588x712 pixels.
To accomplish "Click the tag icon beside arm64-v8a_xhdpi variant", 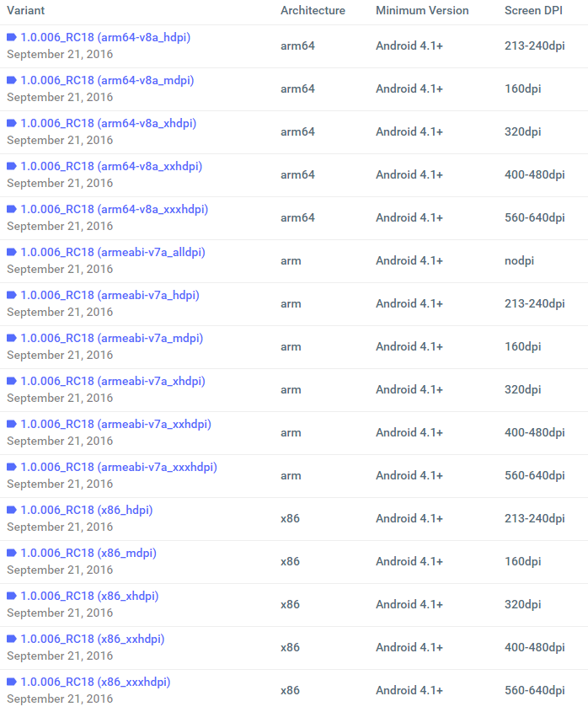I will [12, 124].
